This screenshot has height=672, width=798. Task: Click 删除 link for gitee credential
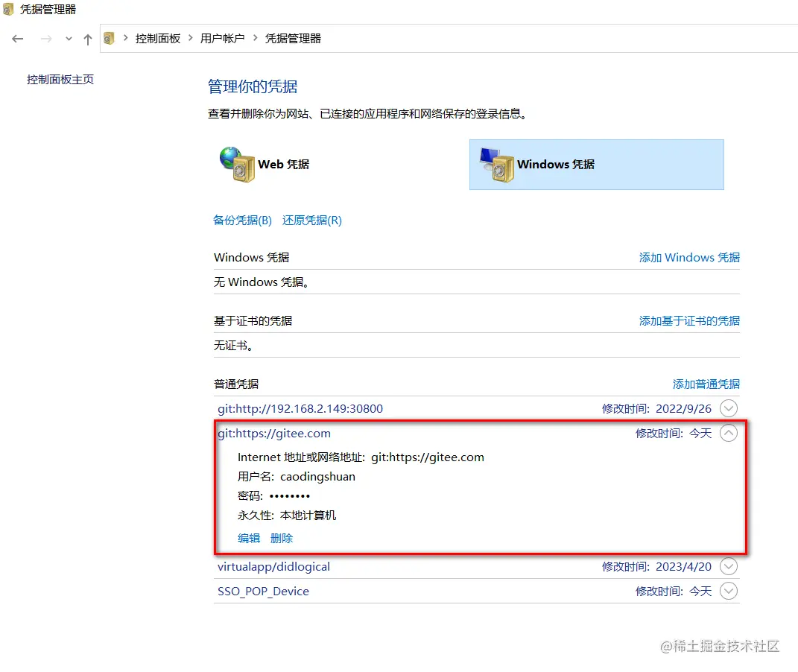tap(282, 538)
